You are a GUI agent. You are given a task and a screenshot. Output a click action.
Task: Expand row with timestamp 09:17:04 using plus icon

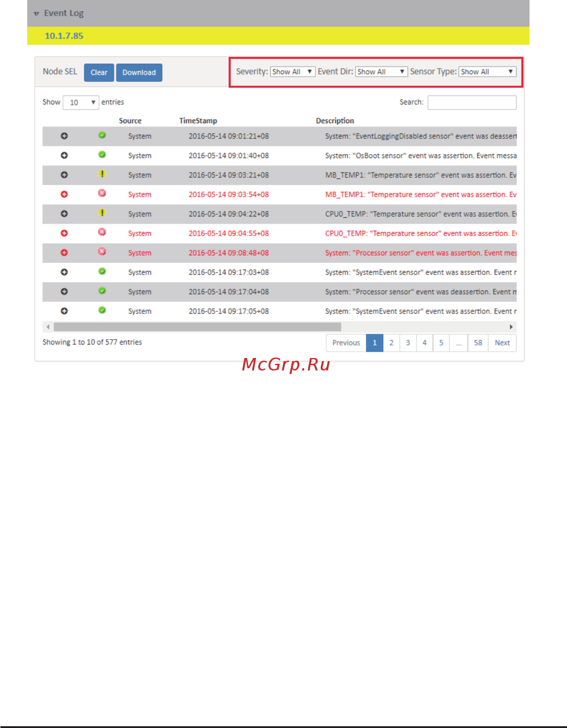click(64, 291)
